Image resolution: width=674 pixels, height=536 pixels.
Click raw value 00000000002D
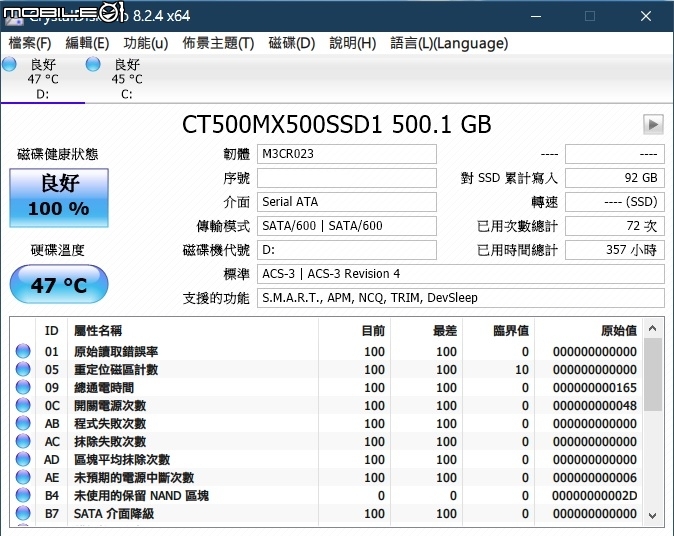tap(594, 496)
